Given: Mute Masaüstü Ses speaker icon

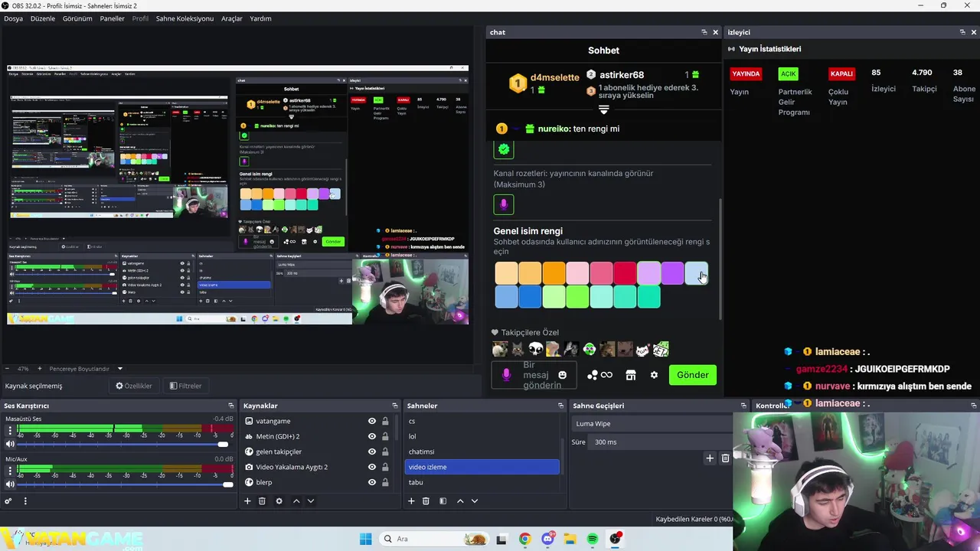Looking at the screenshot, I should tap(10, 444).
